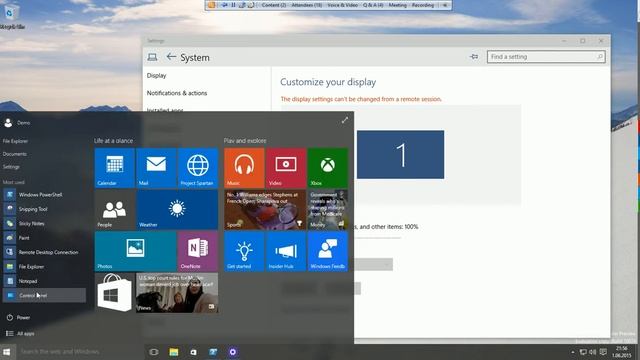Viewport: 640px width, 360px height.
Task: Click the taskbar clock and date
Action: pyautogui.click(x=622, y=352)
